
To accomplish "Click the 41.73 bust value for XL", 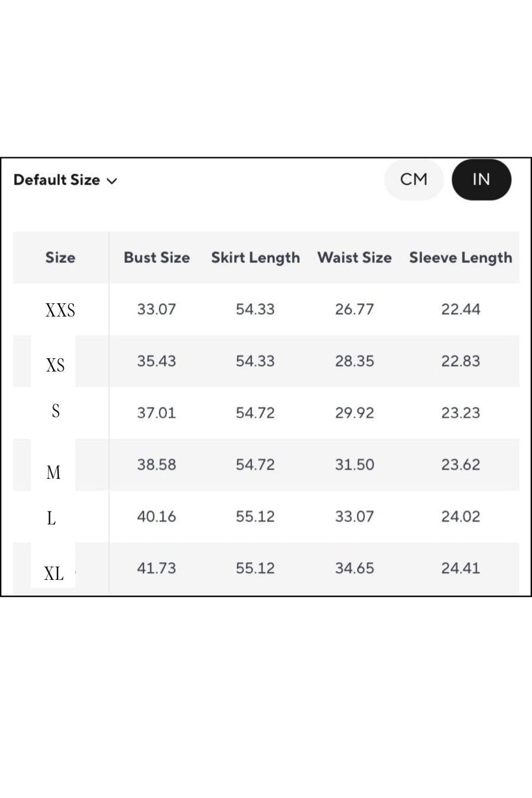I will click(x=157, y=568).
